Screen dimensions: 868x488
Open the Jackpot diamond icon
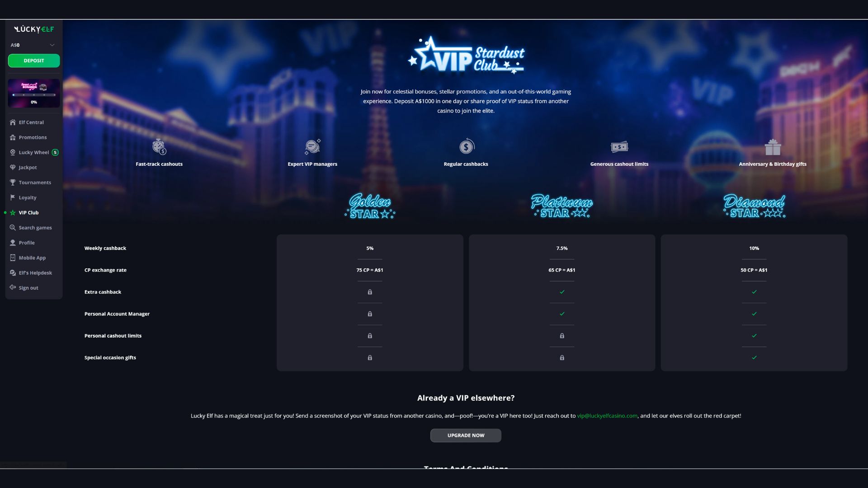13,167
